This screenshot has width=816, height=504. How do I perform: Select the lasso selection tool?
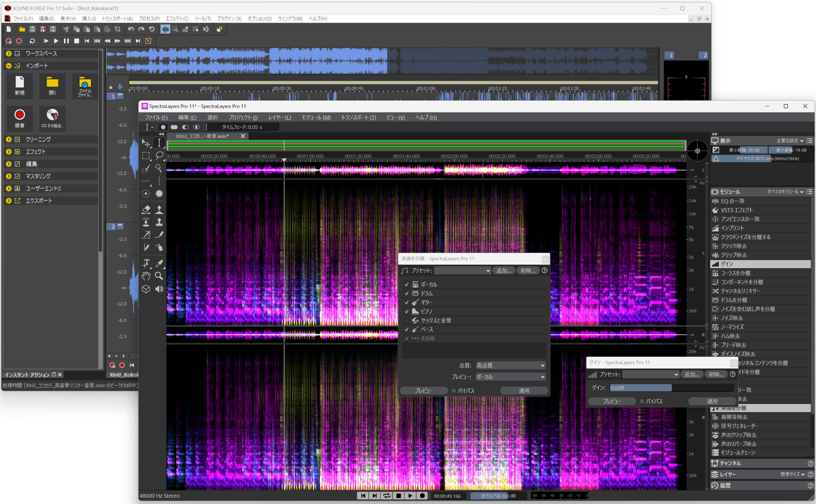pos(159,156)
